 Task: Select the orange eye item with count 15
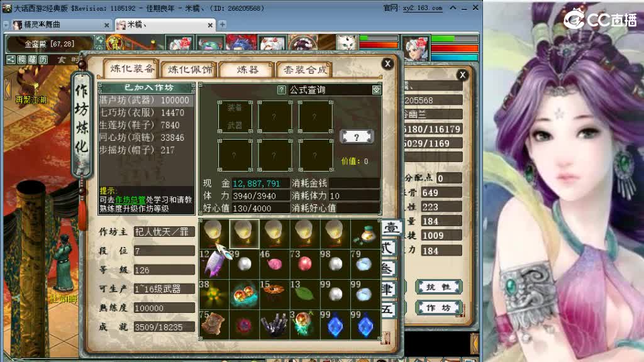(274, 294)
